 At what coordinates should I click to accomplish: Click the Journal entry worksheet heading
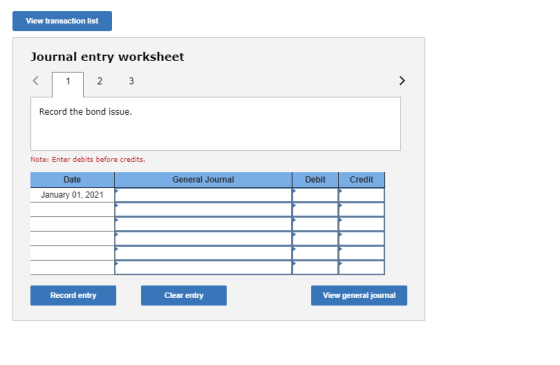107,57
